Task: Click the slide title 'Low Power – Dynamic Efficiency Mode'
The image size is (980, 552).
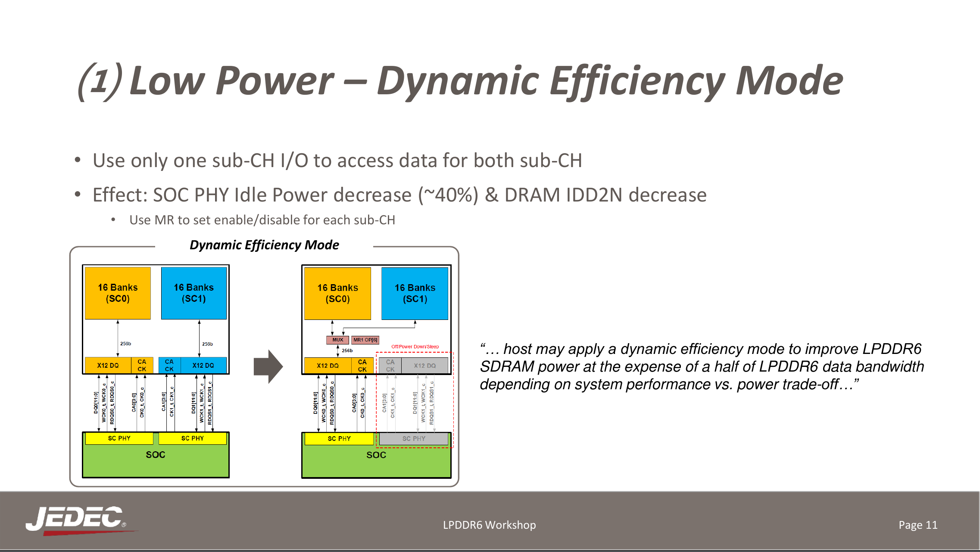Action: tap(460, 81)
